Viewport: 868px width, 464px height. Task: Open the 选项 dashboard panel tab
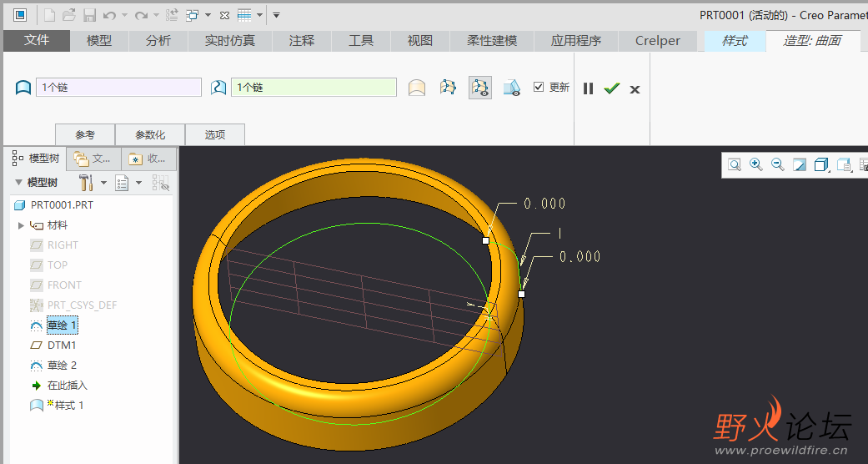coord(215,134)
